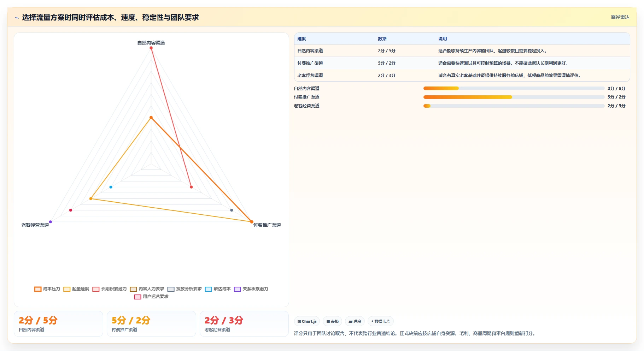Click the small icon before the page title
644x351 pixels.
click(x=17, y=18)
